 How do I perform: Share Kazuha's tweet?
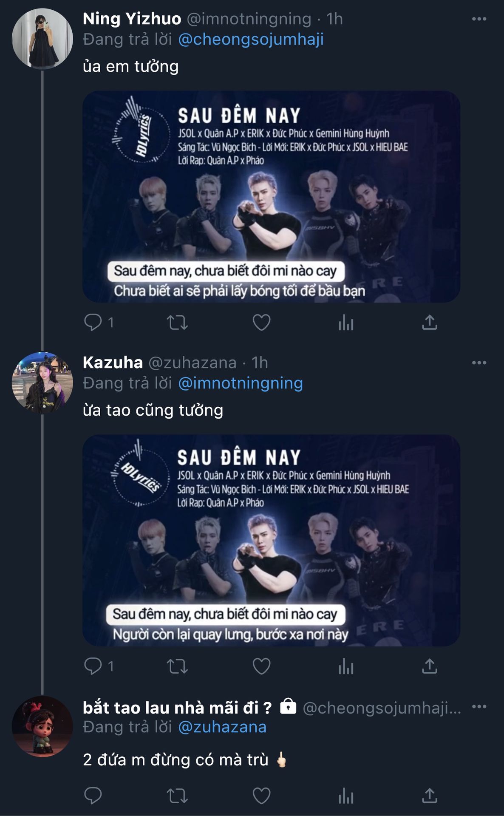pyautogui.click(x=429, y=666)
